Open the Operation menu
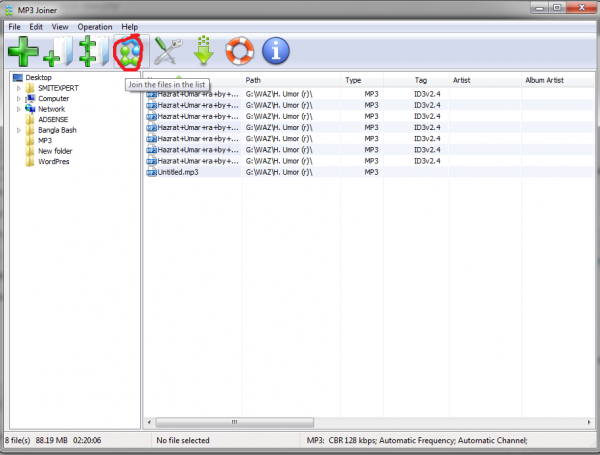The width and height of the screenshot is (600, 455). point(95,27)
